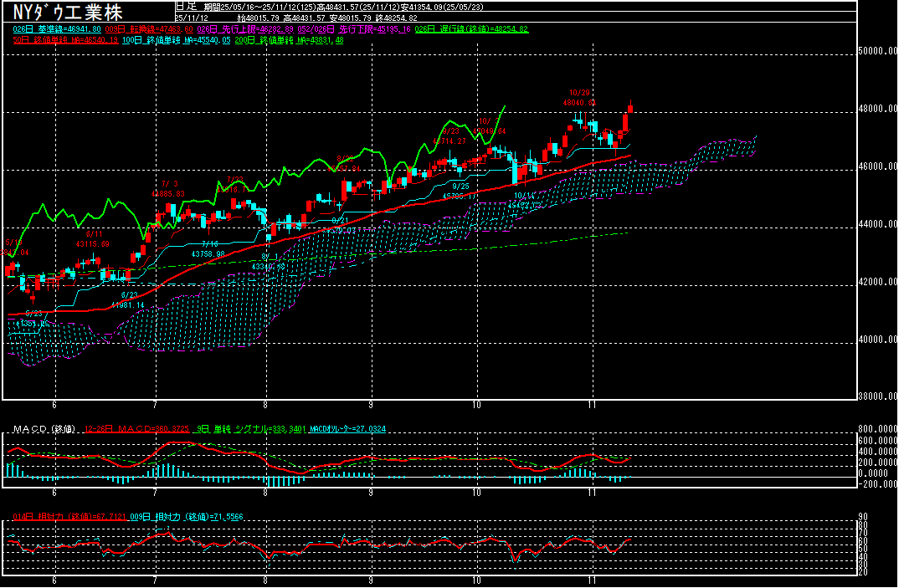Image resolution: width=904 pixels, height=588 pixels.
Task: Click the 50日 終値単純 MA legend
Action: tap(62, 39)
